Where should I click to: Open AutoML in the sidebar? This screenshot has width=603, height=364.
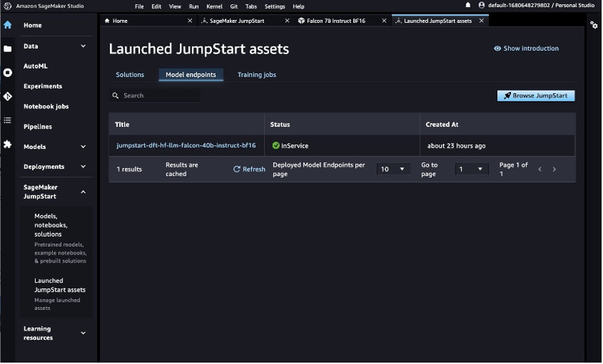[36, 66]
